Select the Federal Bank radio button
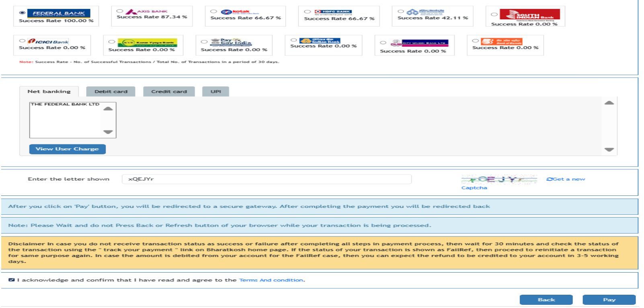The image size is (644, 308). [x=22, y=13]
